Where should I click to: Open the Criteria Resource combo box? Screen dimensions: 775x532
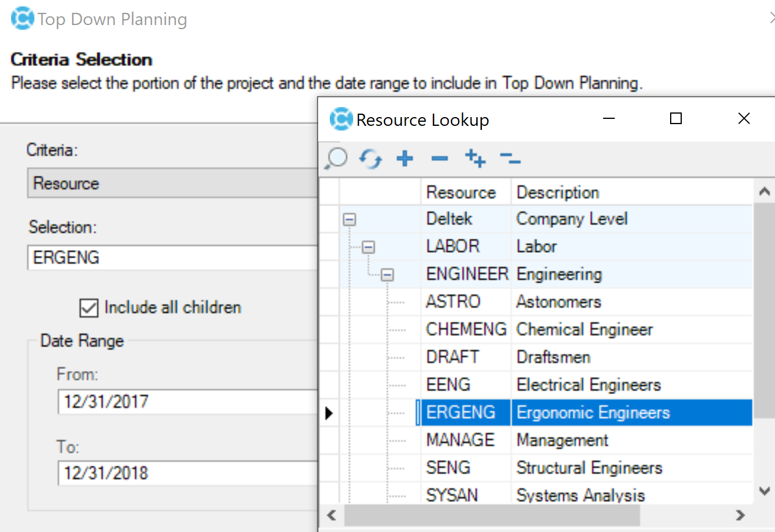tap(172, 183)
